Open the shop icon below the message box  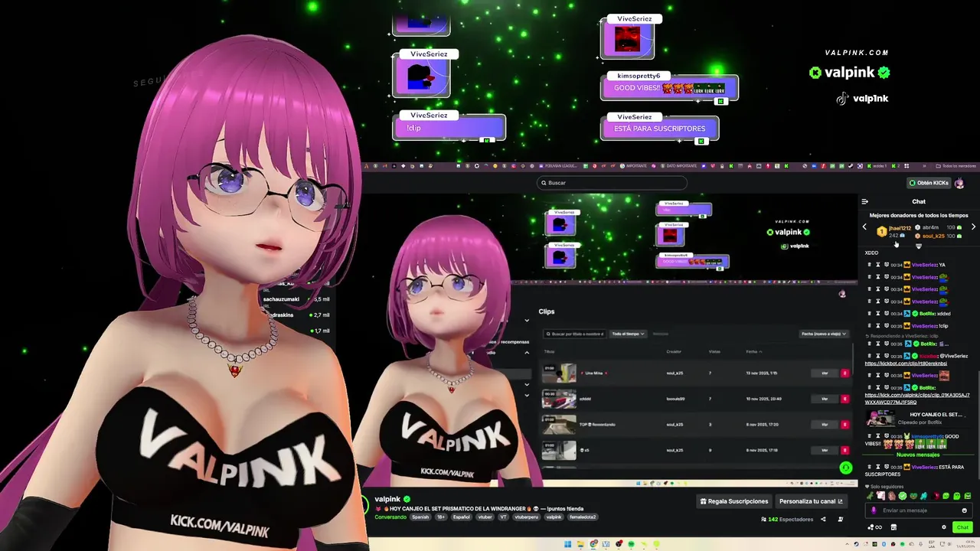(x=893, y=527)
